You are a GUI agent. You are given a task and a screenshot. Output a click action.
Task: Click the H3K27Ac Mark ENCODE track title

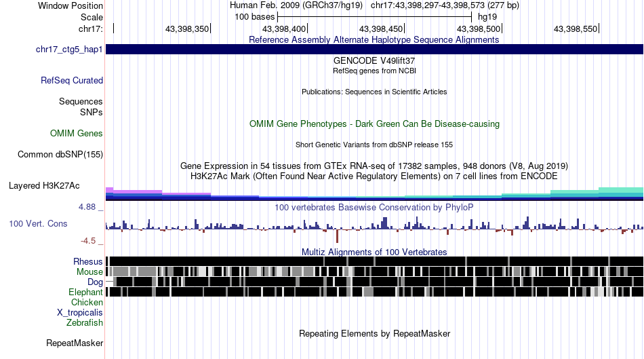point(374,176)
